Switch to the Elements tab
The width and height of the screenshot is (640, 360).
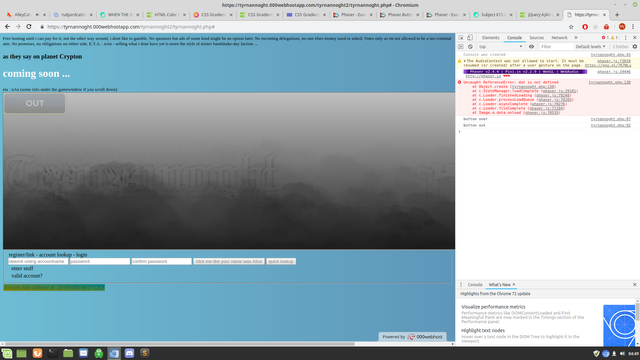click(491, 38)
